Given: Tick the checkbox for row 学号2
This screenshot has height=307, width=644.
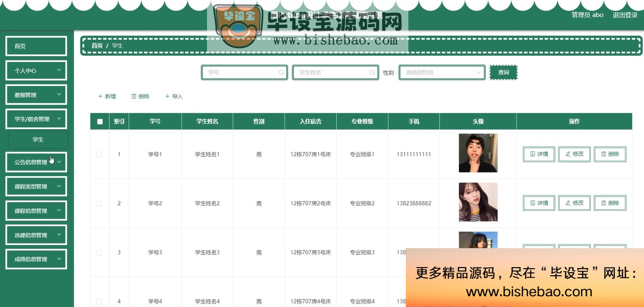Looking at the screenshot, I should pyautogui.click(x=99, y=204).
